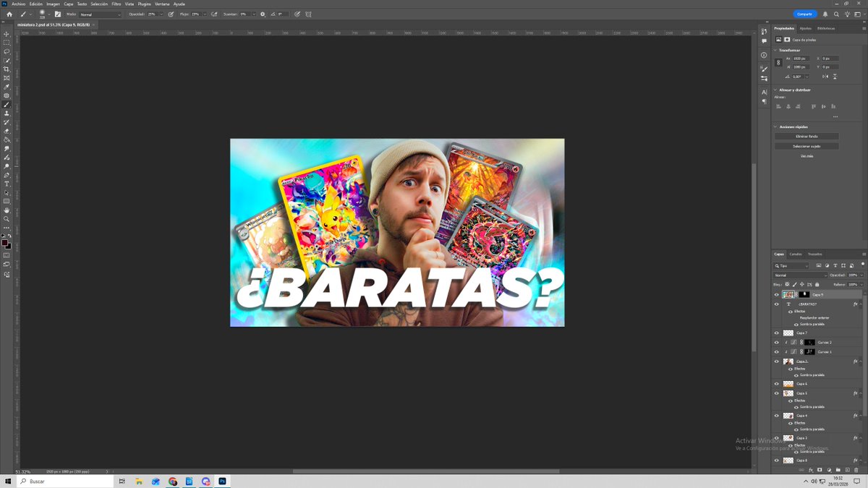Select the Move tool
The image size is (868, 488).
[7, 34]
